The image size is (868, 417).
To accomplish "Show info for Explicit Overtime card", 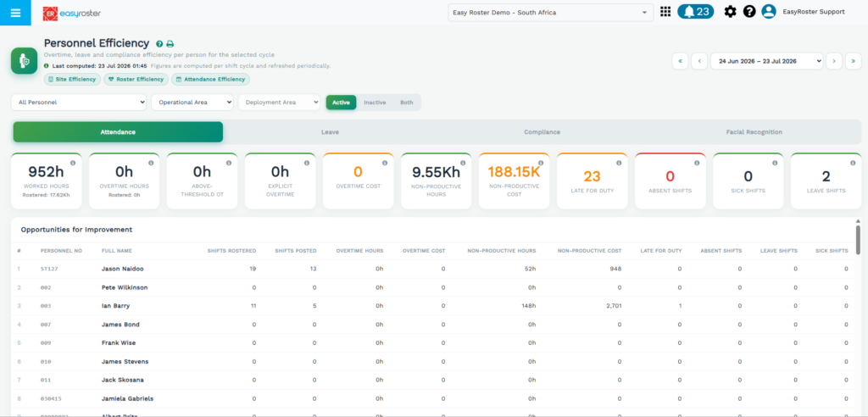I will (x=307, y=163).
